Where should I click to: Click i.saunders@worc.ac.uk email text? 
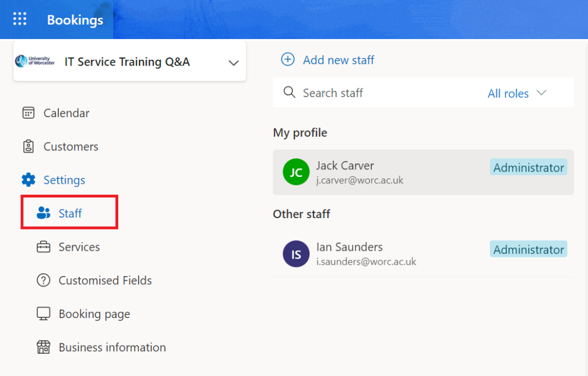(366, 262)
